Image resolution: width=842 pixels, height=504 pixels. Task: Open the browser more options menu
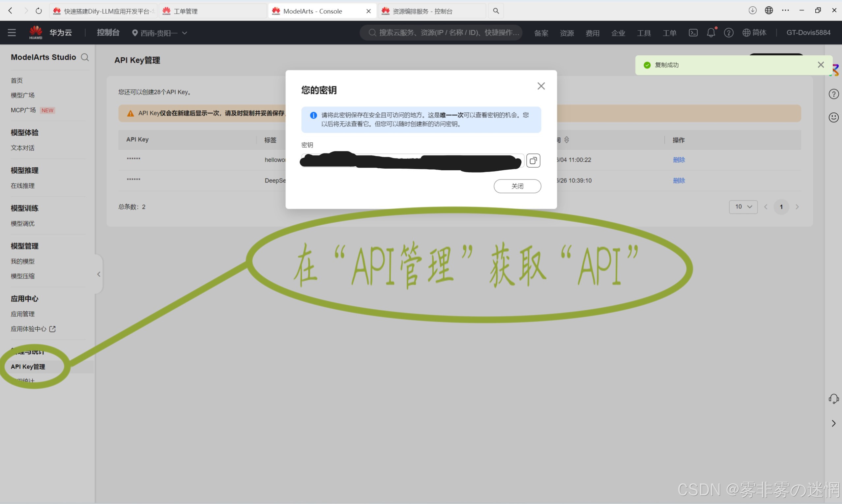point(785,10)
